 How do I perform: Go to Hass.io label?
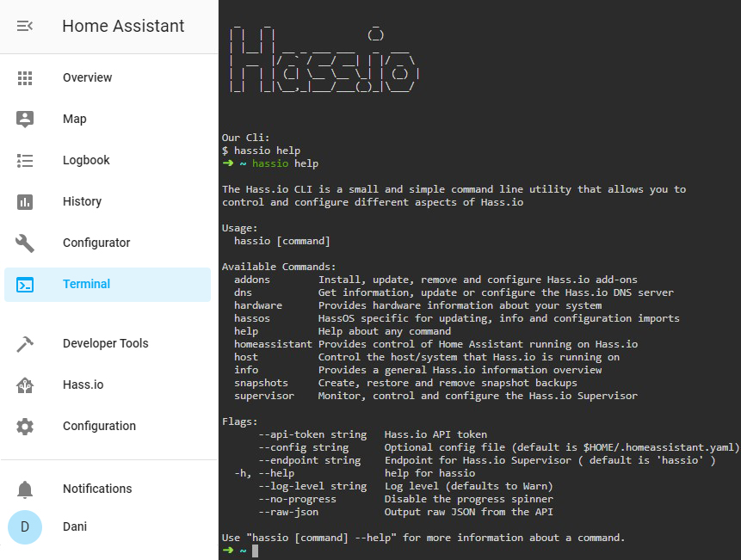[83, 385]
